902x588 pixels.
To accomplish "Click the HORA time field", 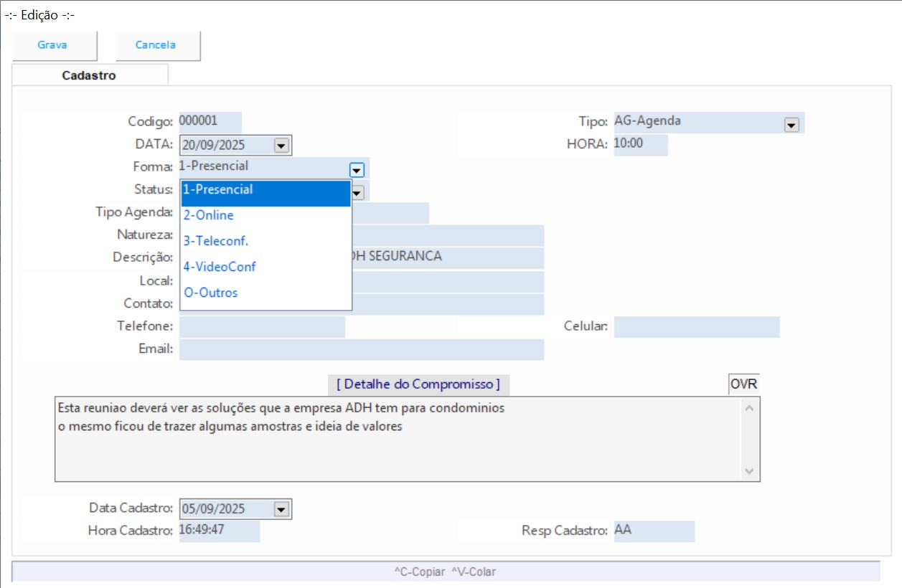I will coord(640,144).
